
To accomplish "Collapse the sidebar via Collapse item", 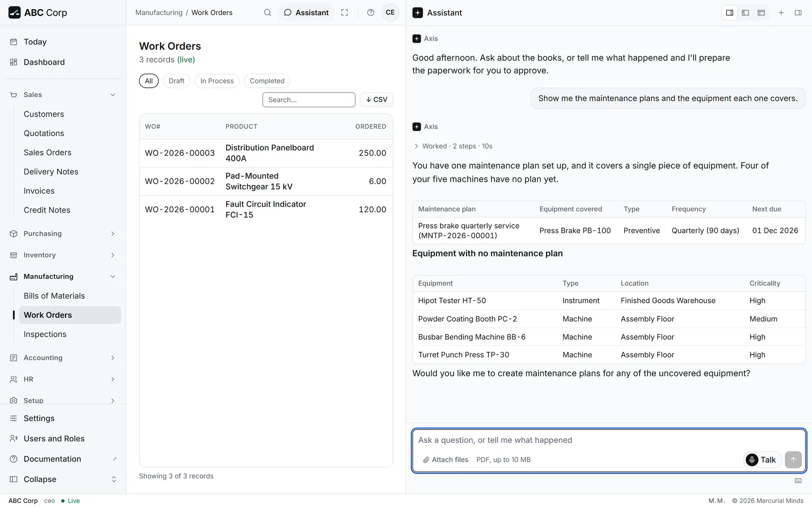I will pos(63,480).
